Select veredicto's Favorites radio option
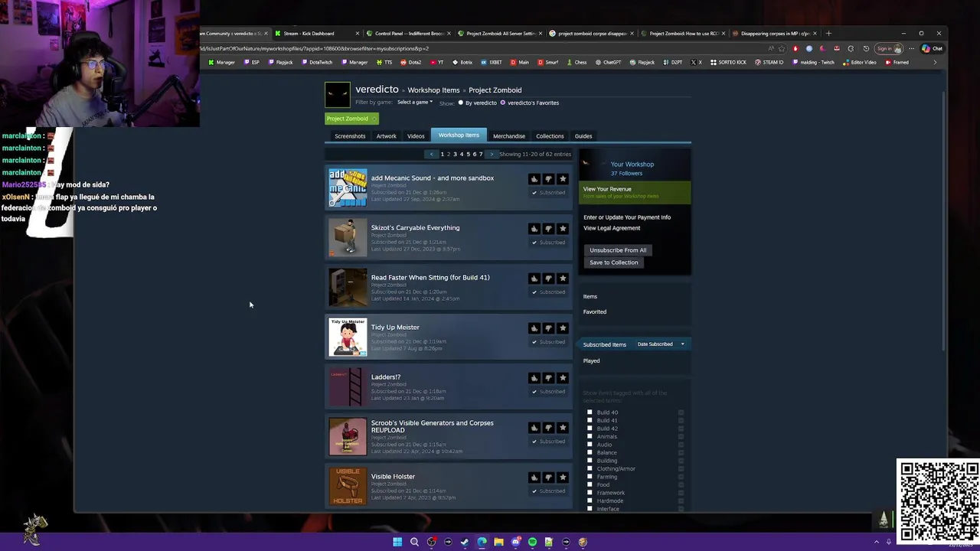 503,103
